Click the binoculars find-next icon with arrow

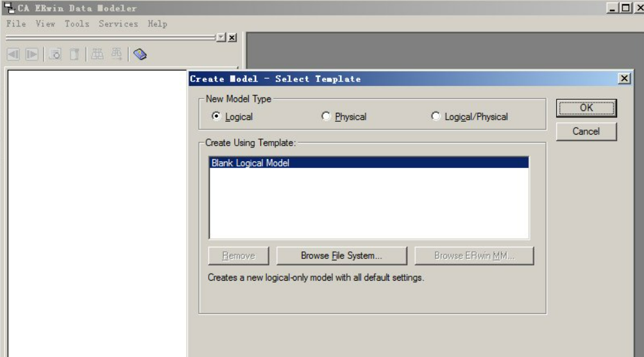(x=117, y=54)
